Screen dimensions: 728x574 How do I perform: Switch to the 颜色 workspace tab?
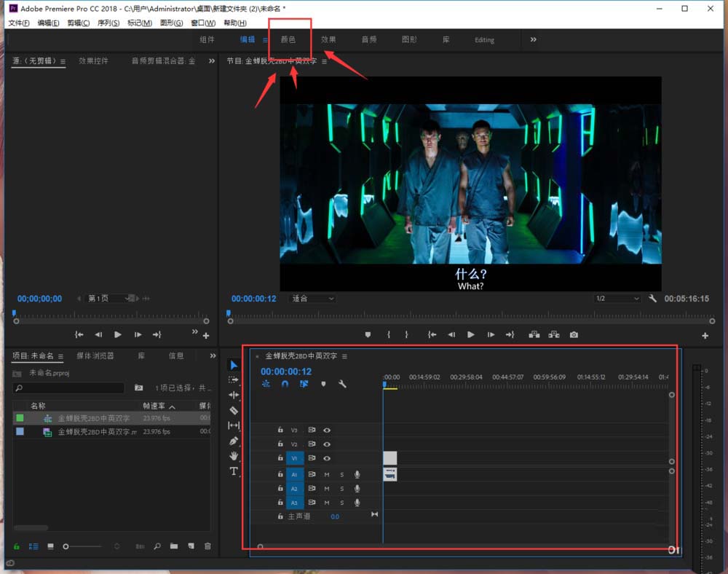(288, 39)
